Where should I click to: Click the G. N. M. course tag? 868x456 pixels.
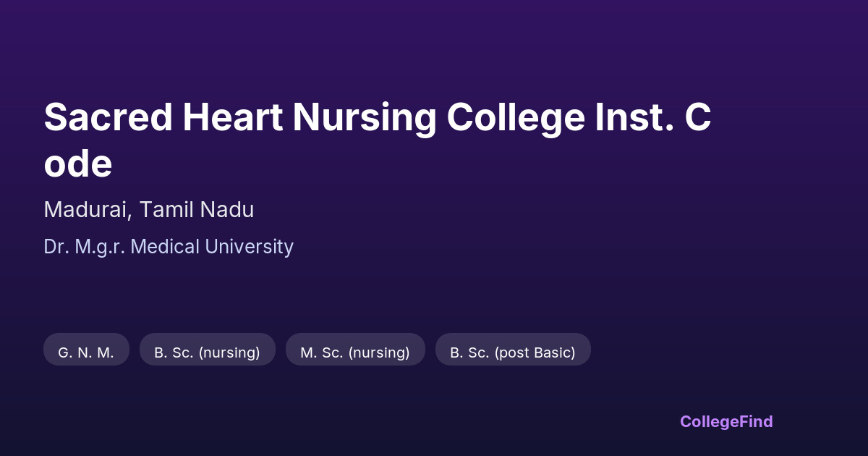pyautogui.click(x=86, y=352)
